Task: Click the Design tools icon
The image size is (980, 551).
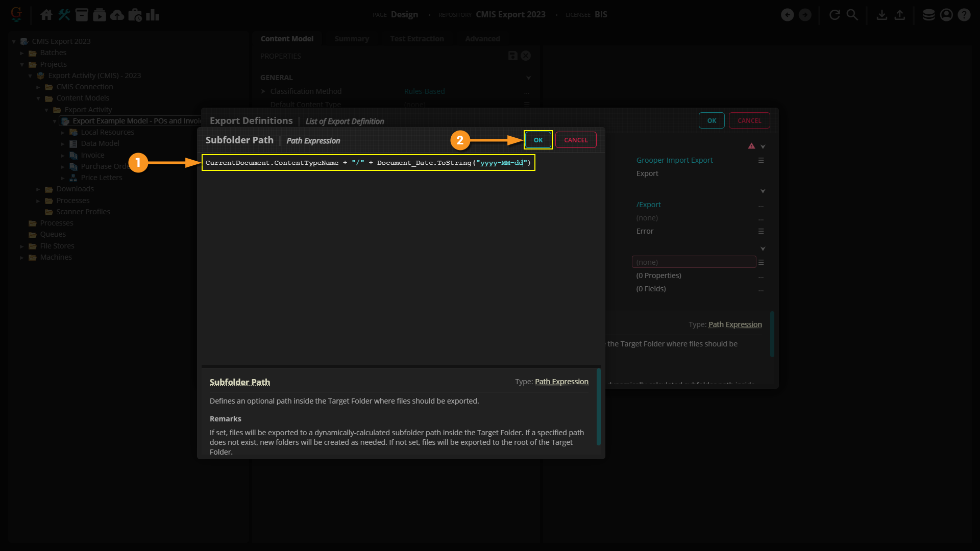Action: point(64,15)
